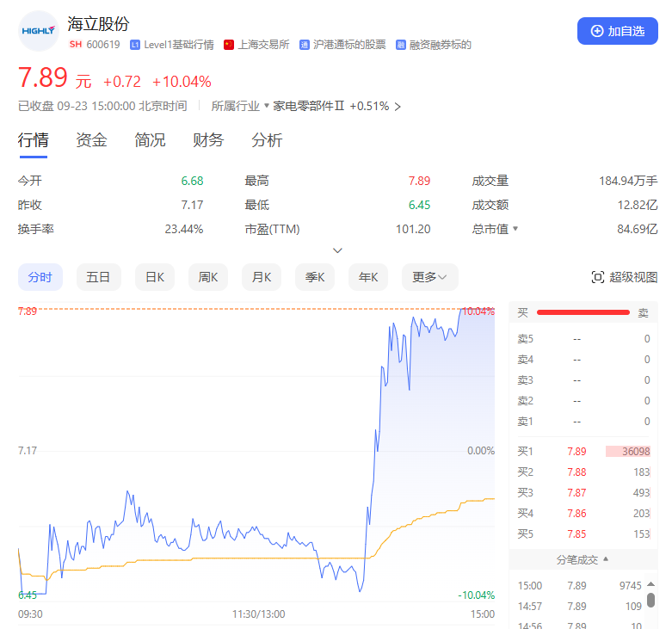
Task: Click the 沪港通标的股票 tag icon
Action: (x=305, y=45)
